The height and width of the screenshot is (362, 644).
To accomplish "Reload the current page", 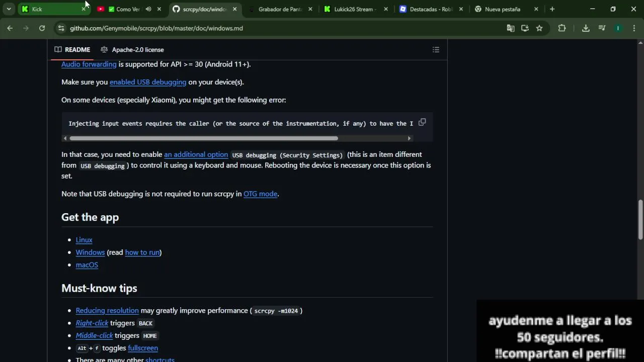I will tap(42, 28).
